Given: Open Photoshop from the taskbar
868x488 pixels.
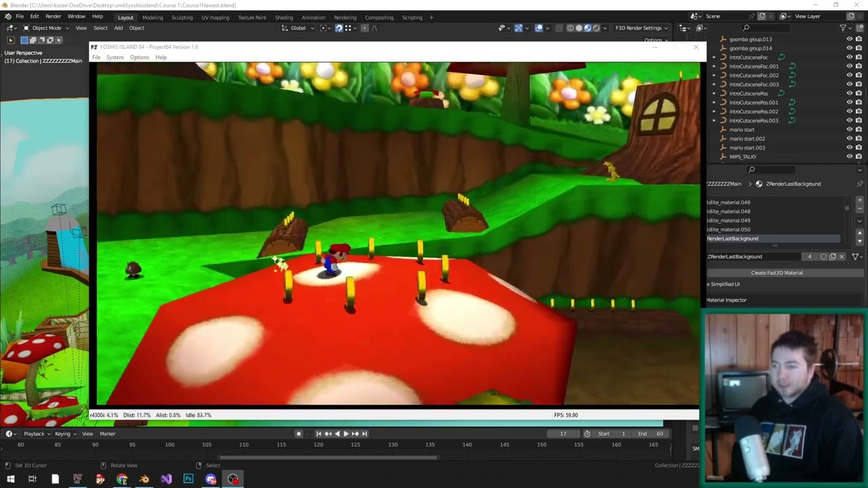Looking at the screenshot, I should [189, 479].
